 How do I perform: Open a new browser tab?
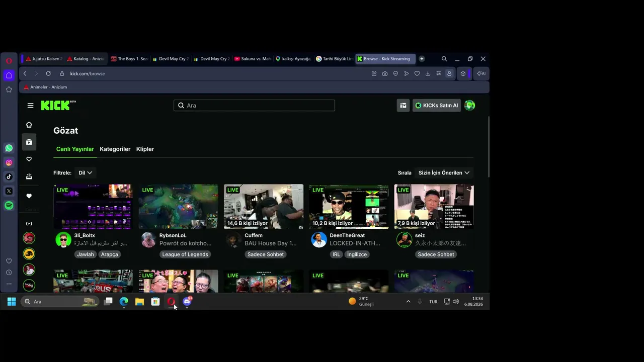click(422, 59)
